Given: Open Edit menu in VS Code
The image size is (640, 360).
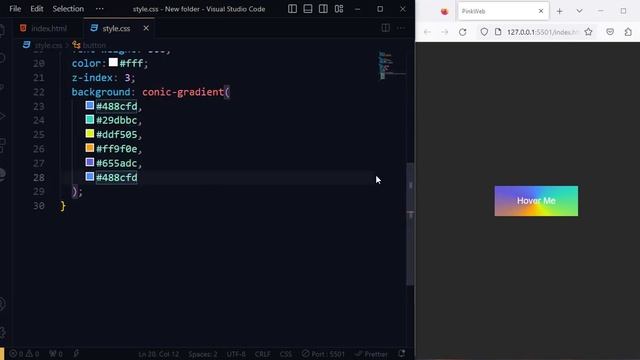Looking at the screenshot, I should coord(36,9).
